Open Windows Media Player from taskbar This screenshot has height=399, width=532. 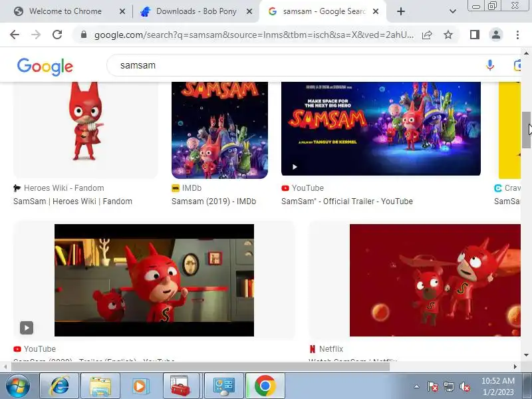click(140, 386)
